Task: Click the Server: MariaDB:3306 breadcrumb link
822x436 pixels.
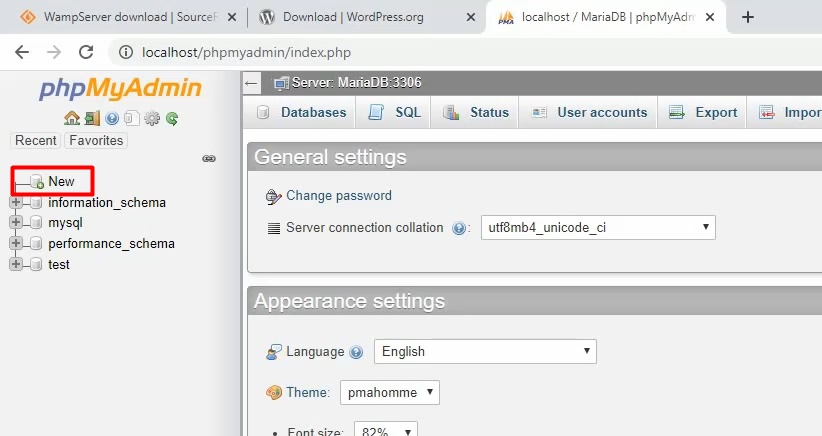Action: (356, 82)
